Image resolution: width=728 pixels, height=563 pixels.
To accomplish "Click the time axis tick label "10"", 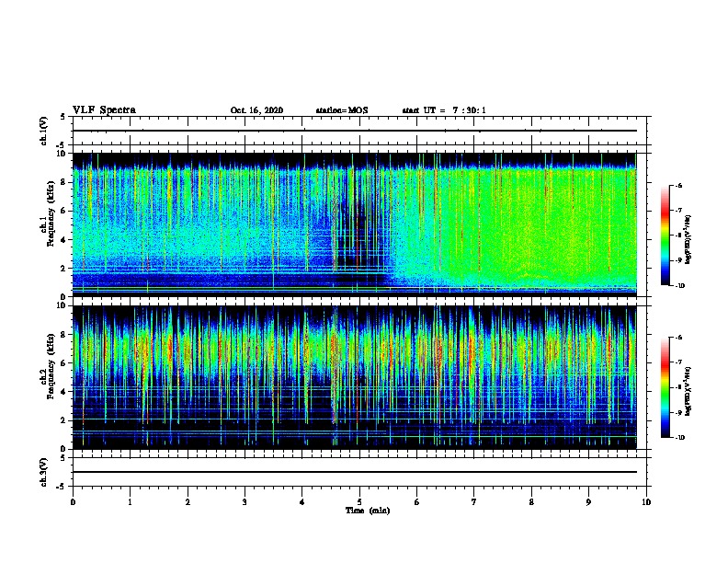I will (646, 502).
